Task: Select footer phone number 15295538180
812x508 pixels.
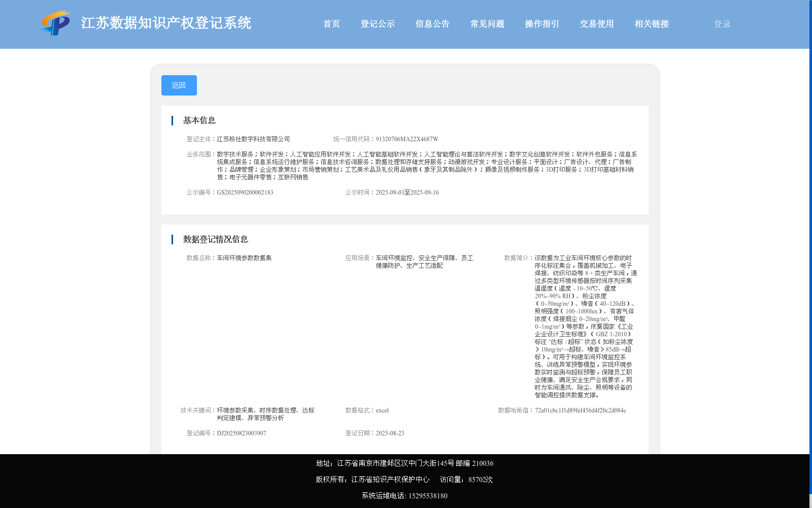Action: [428, 496]
